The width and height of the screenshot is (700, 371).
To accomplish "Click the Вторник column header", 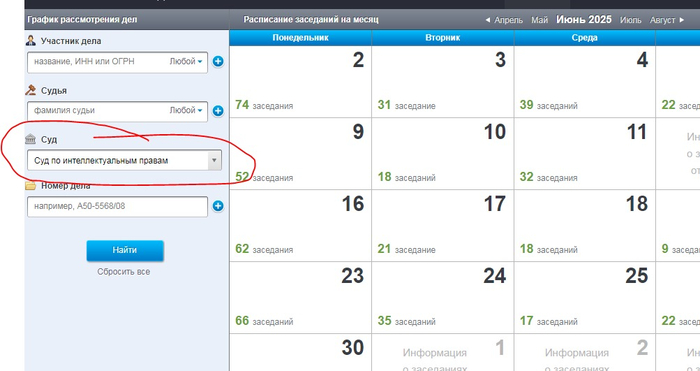I will [443, 38].
